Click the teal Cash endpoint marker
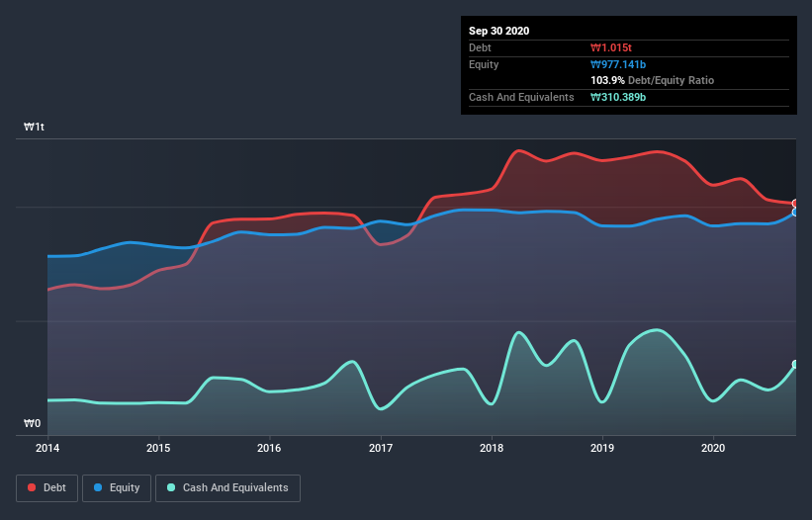Viewport: 812px width, 520px height. pyautogui.click(x=795, y=364)
